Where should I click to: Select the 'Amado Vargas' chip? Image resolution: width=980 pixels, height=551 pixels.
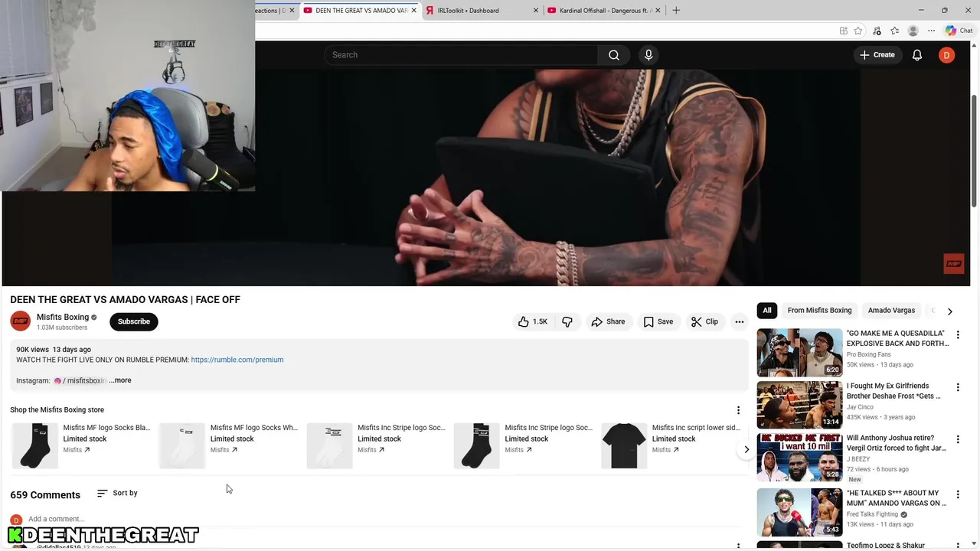tap(891, 311)
